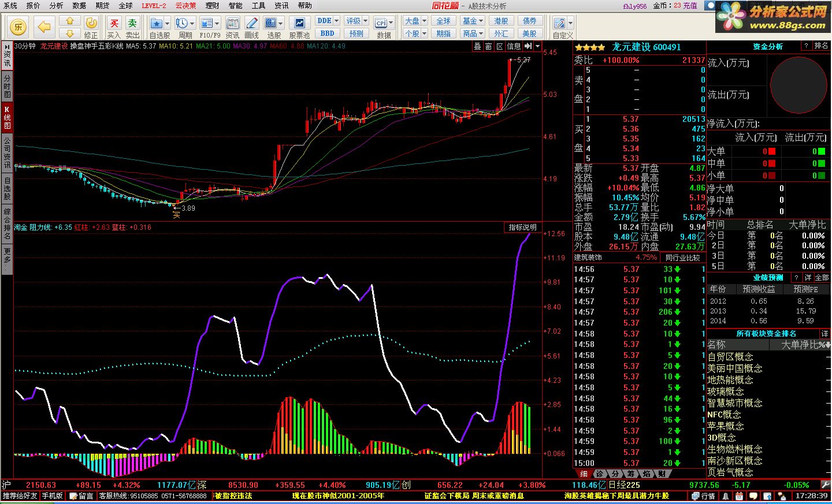Click the 推荐给好友 recommend button
The image size is (832, 504).
[20, 496]
